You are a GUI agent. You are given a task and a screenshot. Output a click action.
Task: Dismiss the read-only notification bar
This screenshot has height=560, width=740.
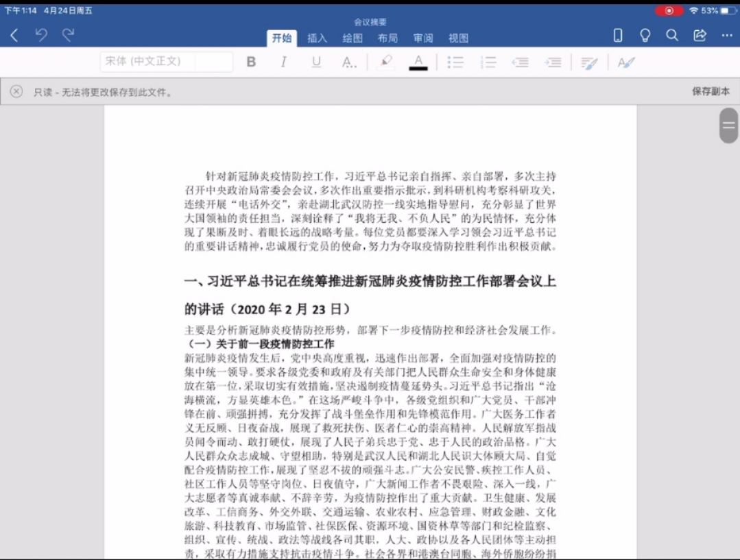point(16,92)
